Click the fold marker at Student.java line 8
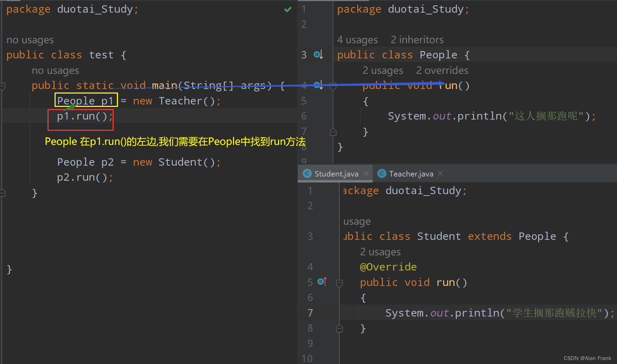The image size is (617, 364). [x=339, y=328]
